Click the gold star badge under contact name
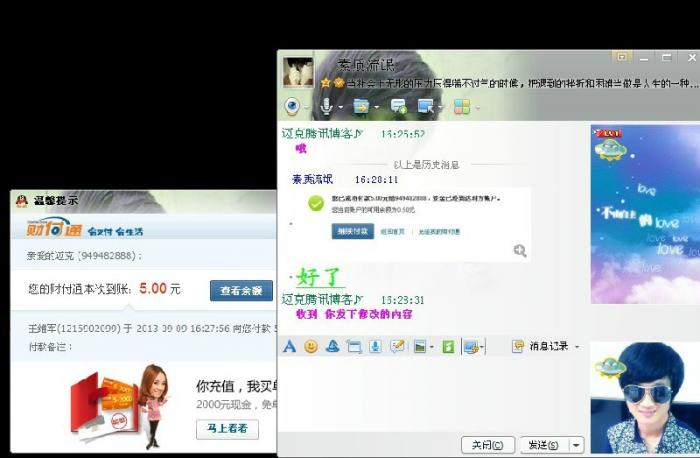 point(326,83)
